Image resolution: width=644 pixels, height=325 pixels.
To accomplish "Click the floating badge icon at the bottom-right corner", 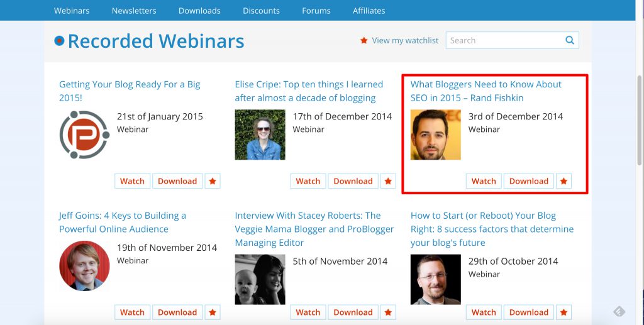I will 619,311.
